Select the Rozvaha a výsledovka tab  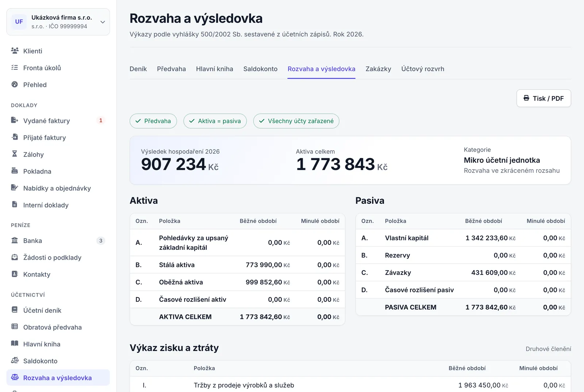[321, 69]
